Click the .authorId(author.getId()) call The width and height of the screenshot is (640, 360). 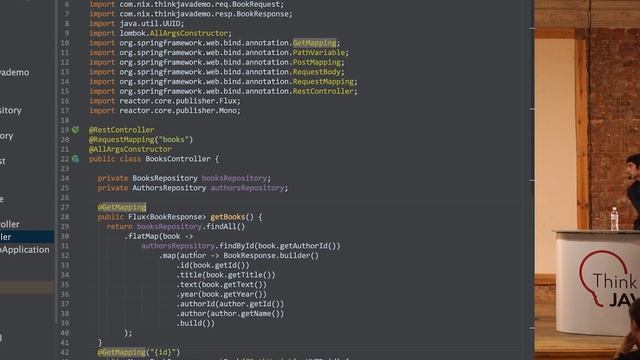230,304
